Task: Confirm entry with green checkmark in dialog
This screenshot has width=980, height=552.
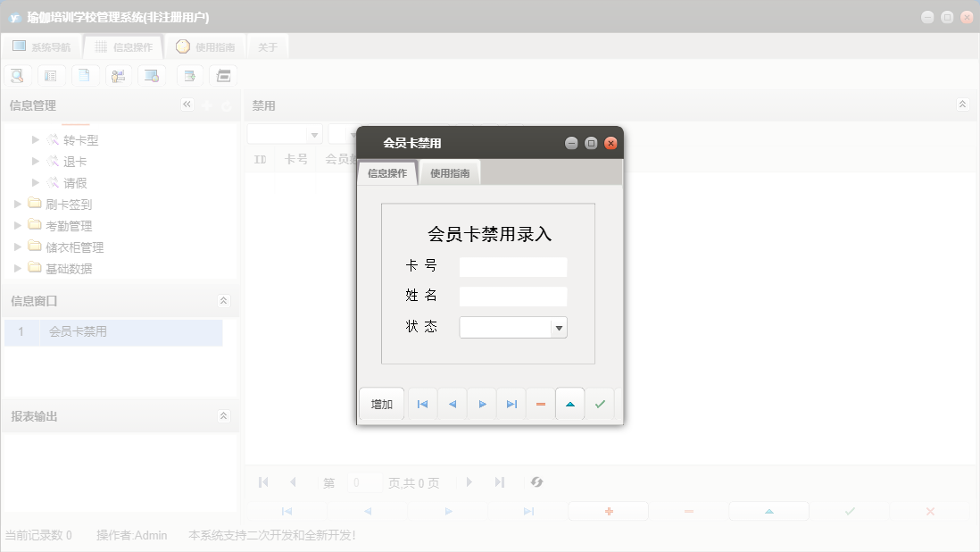Action: click(600, 404)
